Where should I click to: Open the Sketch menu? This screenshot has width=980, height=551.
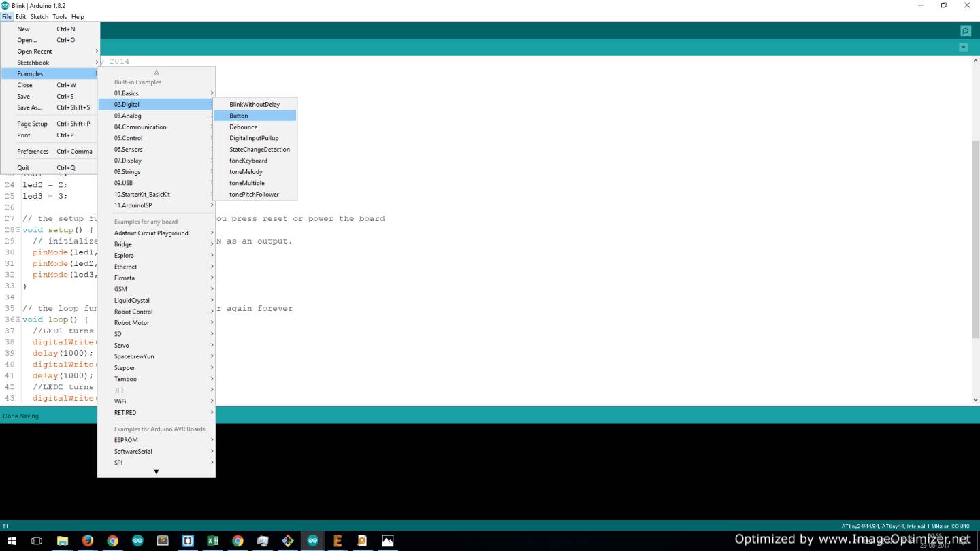(39, 16)
